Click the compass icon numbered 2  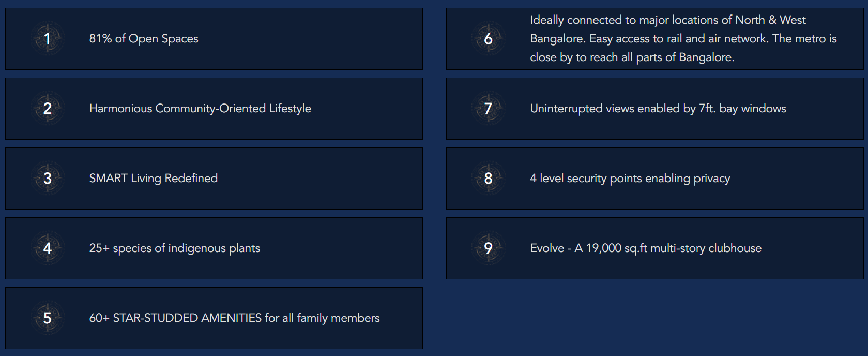point(48,109)
